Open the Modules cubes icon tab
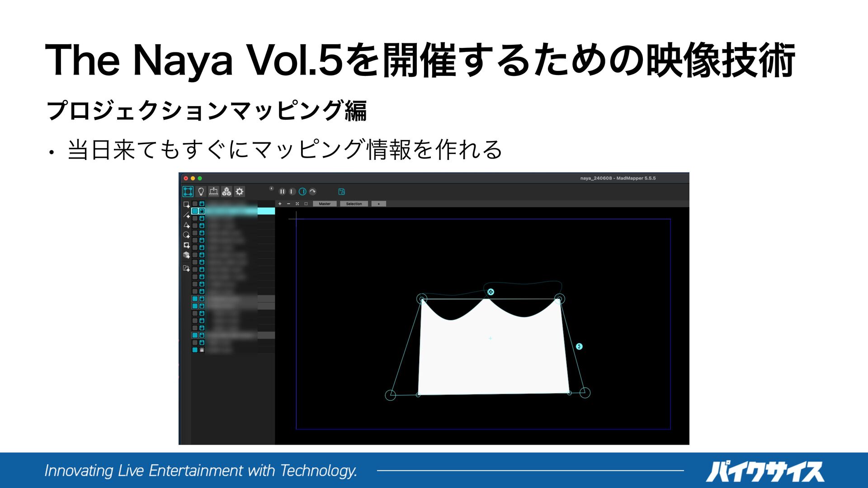This screenshot has width=868, height=488. 226,192
